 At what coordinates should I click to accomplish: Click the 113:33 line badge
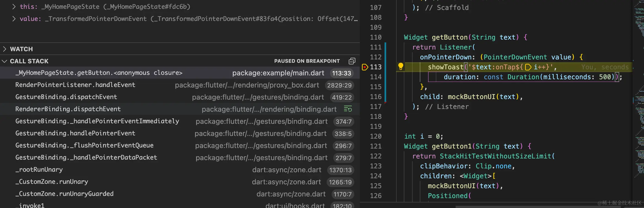[x=342, y=73]
